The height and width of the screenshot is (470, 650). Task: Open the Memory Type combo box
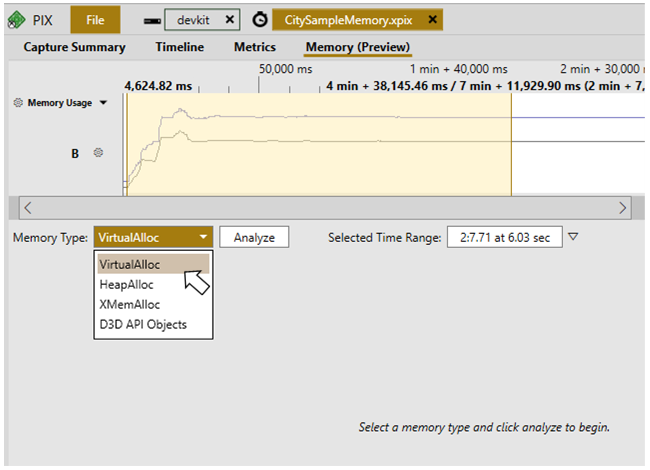pyautogui.click(x=153, y=237)
